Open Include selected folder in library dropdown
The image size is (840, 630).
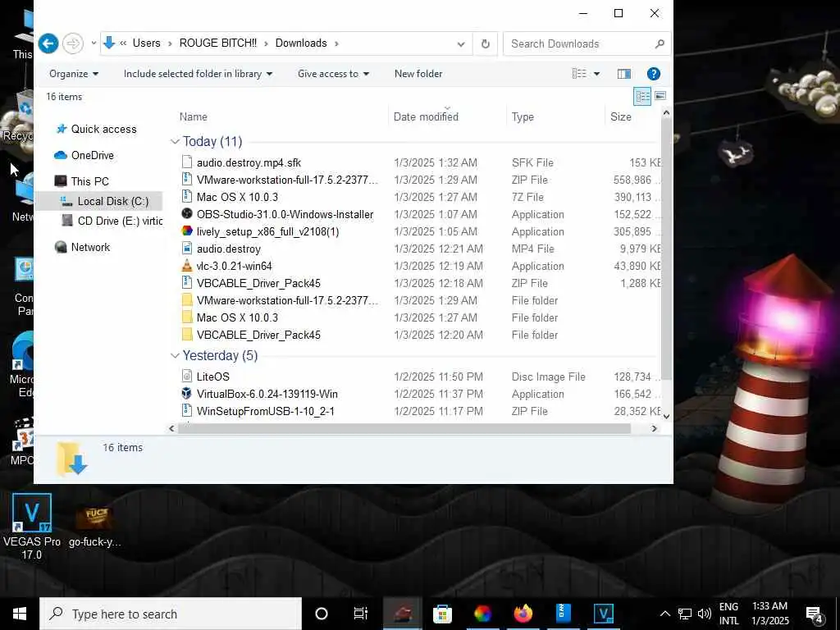(x=198, y=74)
